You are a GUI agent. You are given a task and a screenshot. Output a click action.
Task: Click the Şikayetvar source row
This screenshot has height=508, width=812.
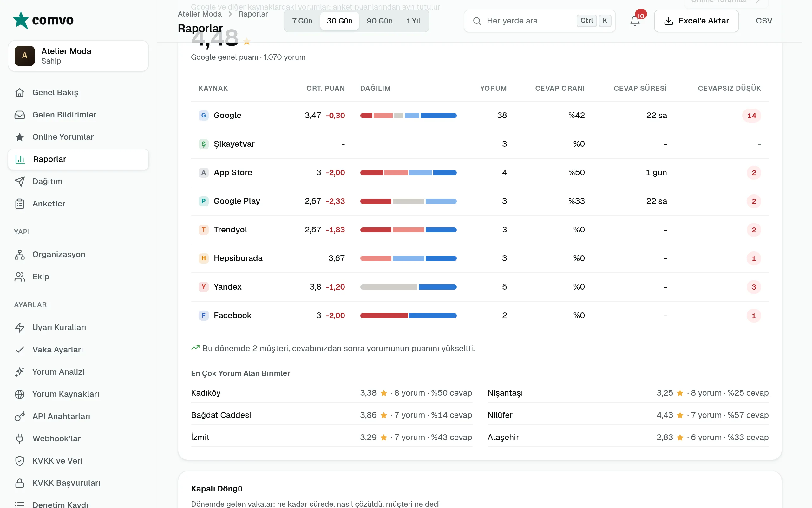(480, 144)
